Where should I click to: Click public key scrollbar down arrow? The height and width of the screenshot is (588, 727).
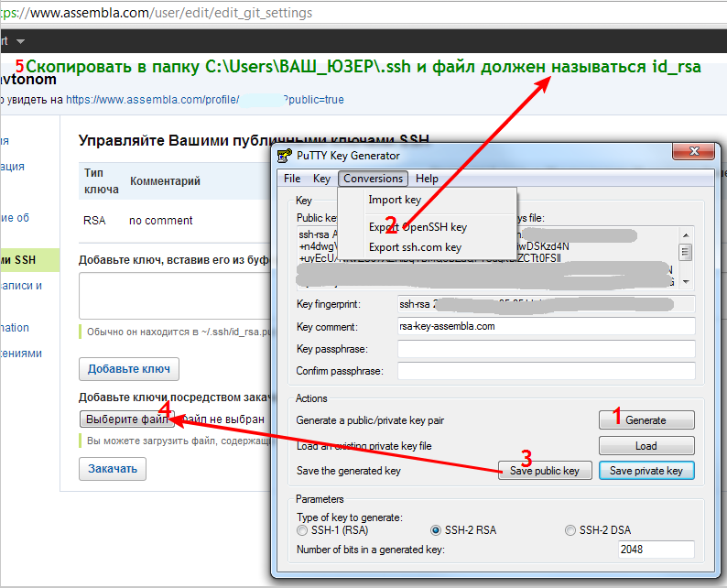(685, 281)
